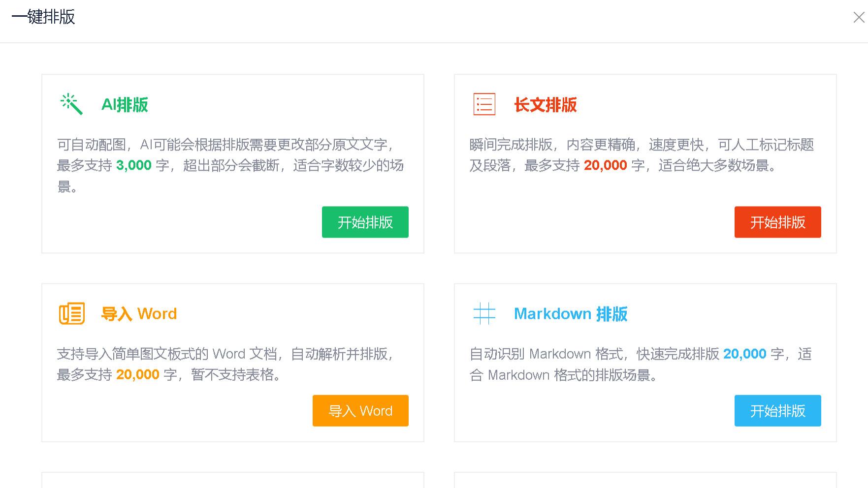Image resolution: width=868 pixels, height=488 pixels.
Task: Select the AI排版 card title
Action: (125, 104)
